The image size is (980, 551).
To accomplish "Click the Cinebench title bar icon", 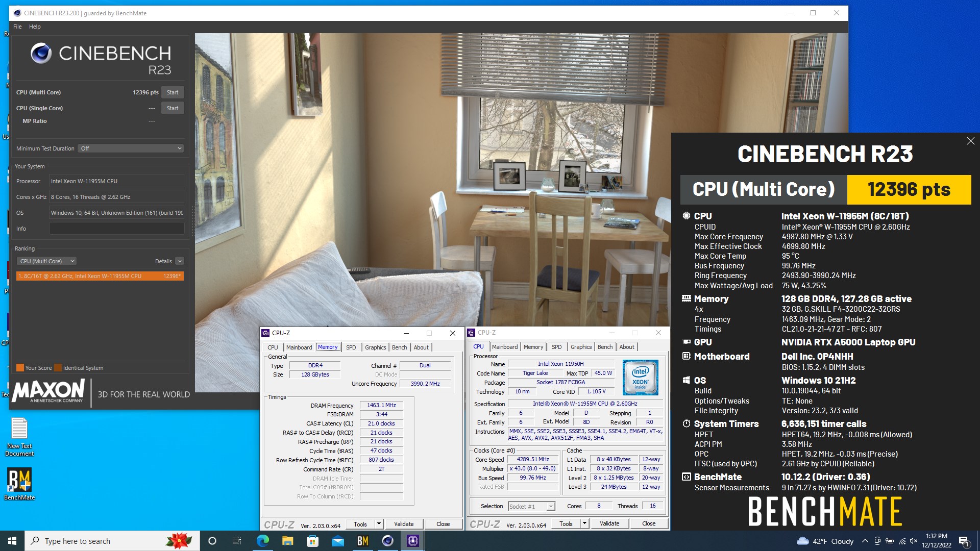I will click(17, 13).
